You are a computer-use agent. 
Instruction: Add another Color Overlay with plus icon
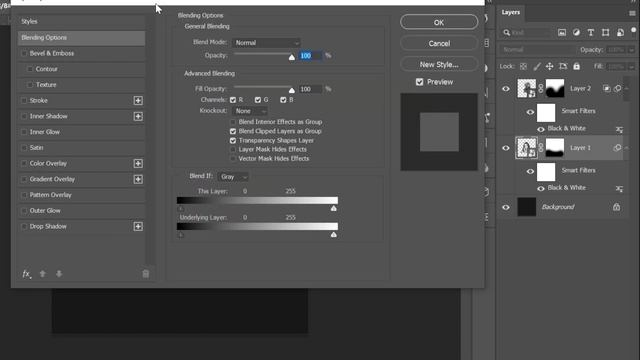(138, 164)
